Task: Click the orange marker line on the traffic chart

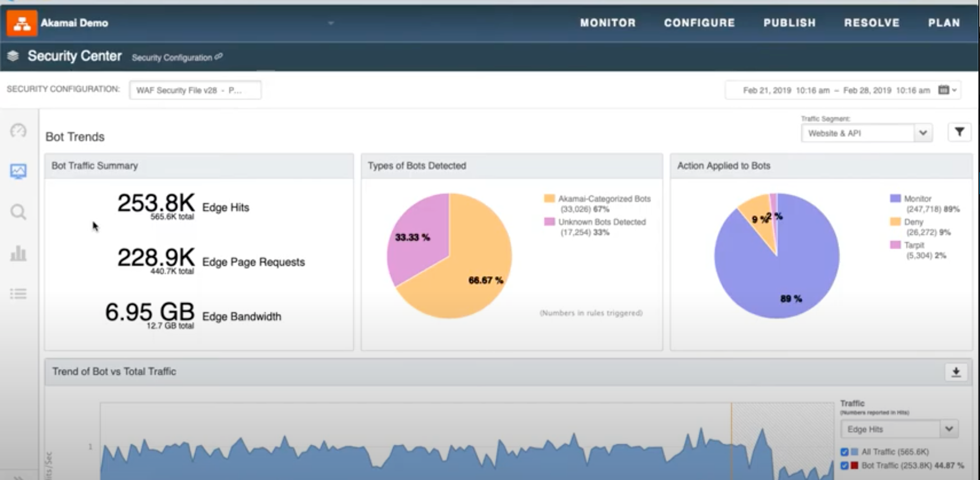Action: (x=731, y=441)
